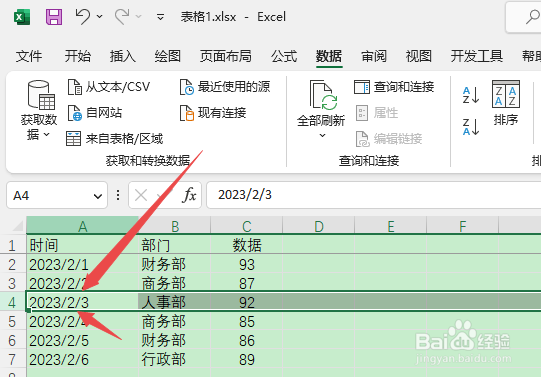
Task: Expand the 全部刷新 dropdown arrow
Action: tap(322, 136)
